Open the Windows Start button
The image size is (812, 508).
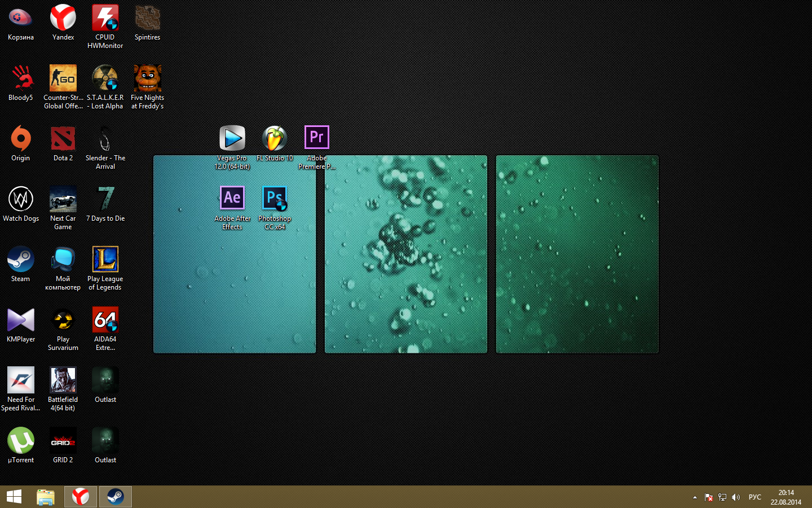[14, 497]
